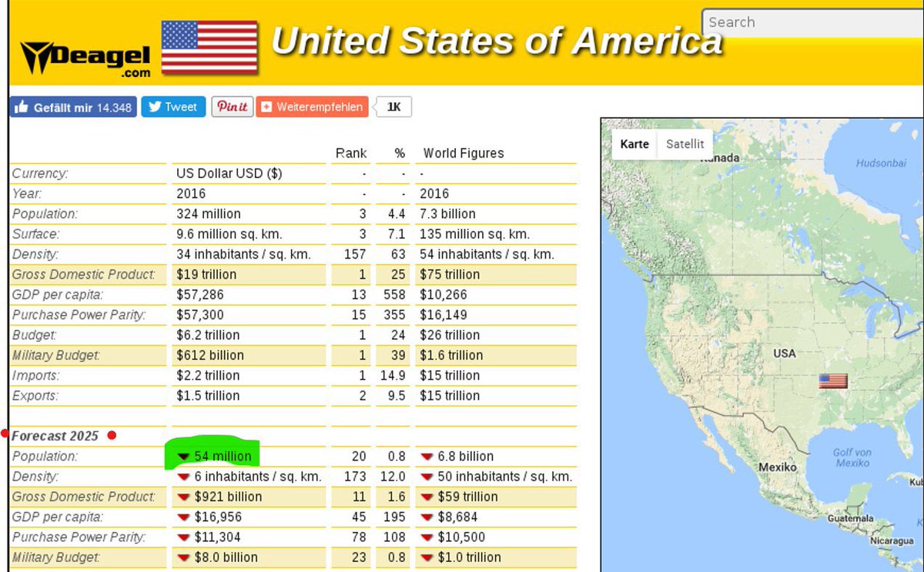
Task: Click the $921 billion forecast GDP
Action: point(228,497)
